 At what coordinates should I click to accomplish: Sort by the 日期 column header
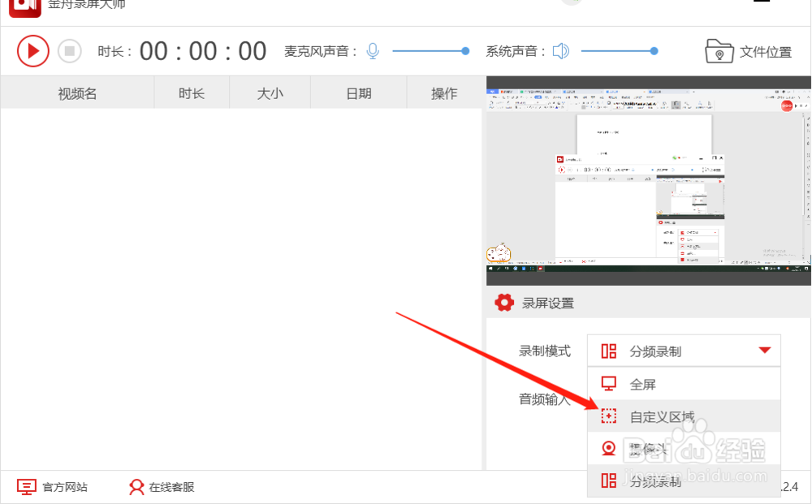[358, 93]
